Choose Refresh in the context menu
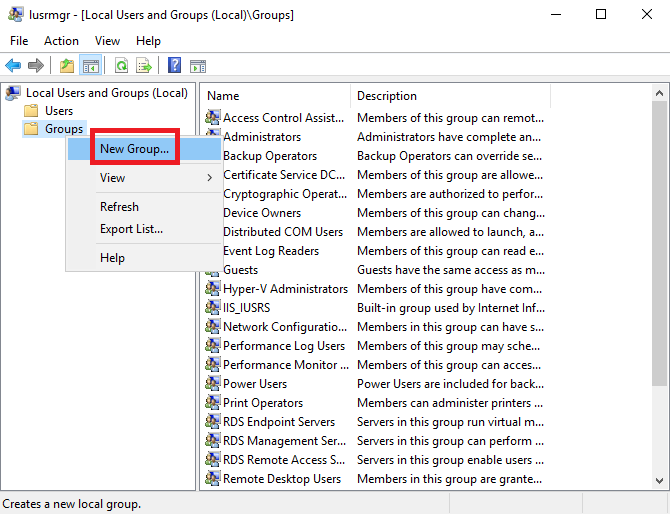This screenshot has width=670, height=514. point(119,207)
